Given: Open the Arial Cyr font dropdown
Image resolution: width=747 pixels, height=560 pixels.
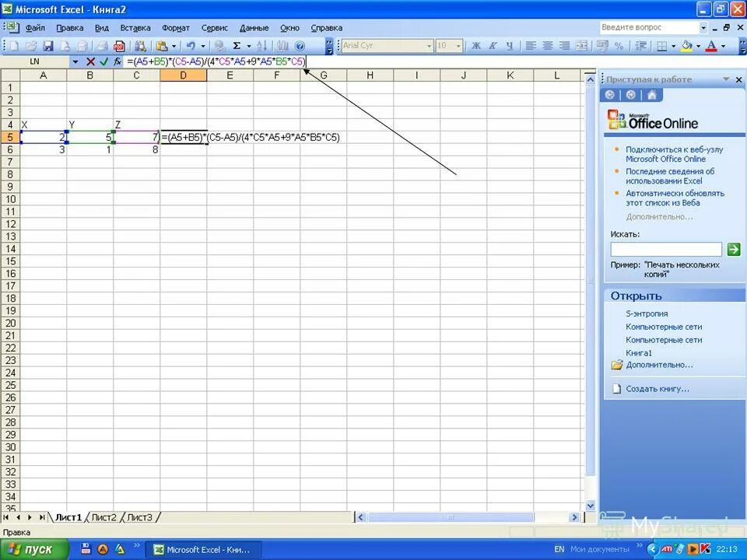Looking at the screenshot, I should [430, 46].
